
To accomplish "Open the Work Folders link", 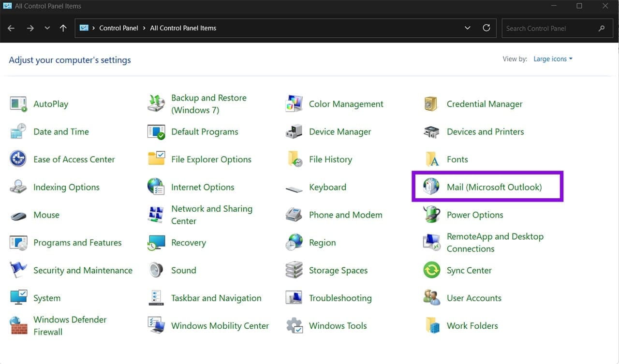I will 472,326.
